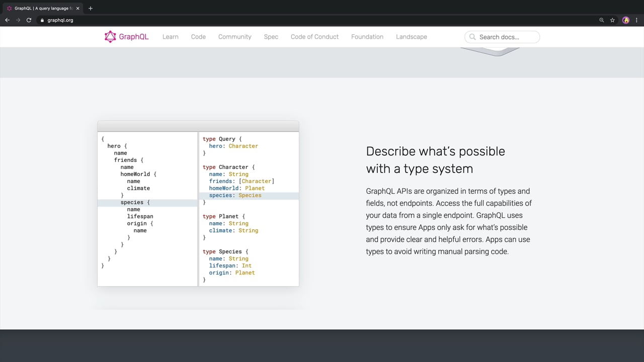This screenshot has height=362, width=644.
Task: Click 'lifespan' field in the query pane
Action: point(140,216)
